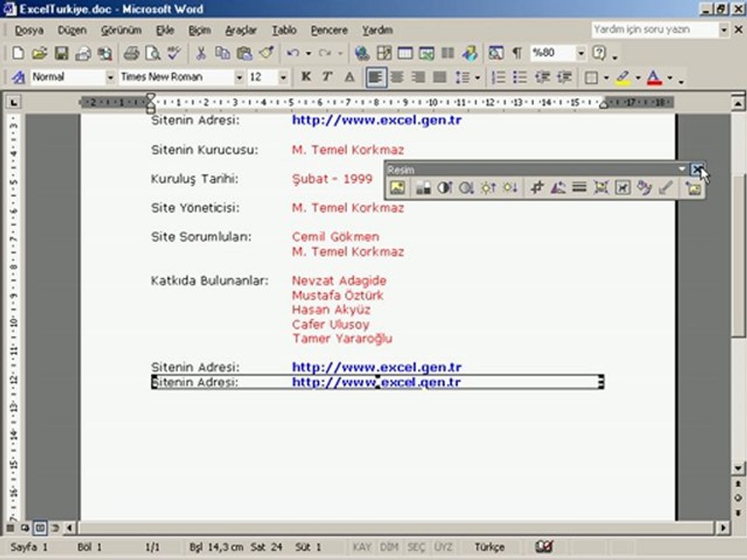The height and width of the screenshot is (560, 747).
Task: Create a new blank document
Action: pyautogui.click(x=18, y=53)
